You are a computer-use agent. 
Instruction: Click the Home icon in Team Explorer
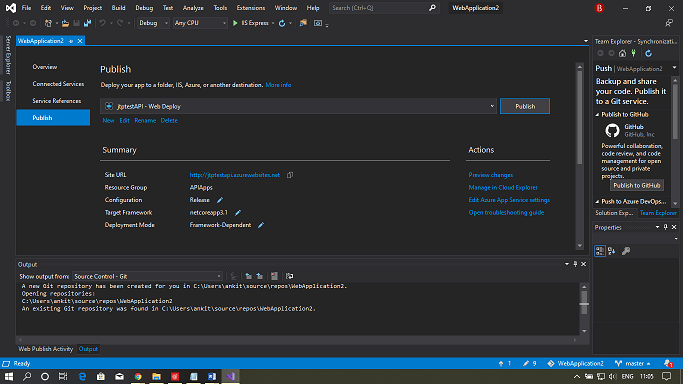[622, 53]
